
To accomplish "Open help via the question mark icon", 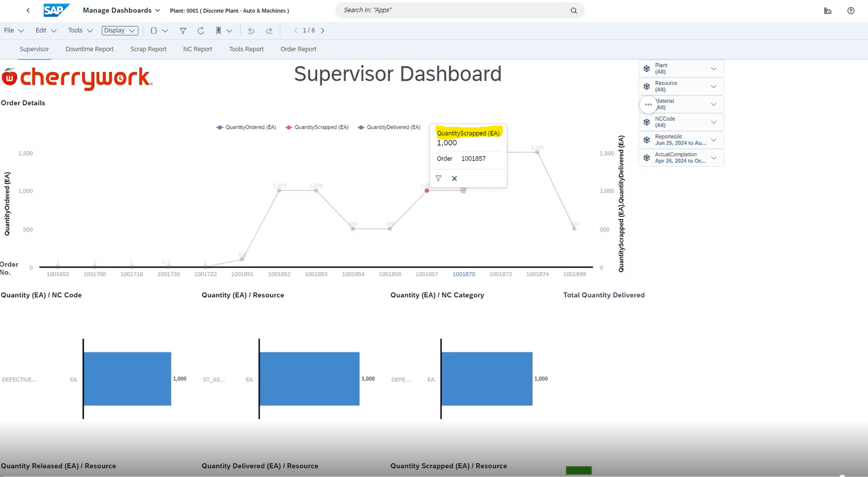I will click(x=851, y=10).
